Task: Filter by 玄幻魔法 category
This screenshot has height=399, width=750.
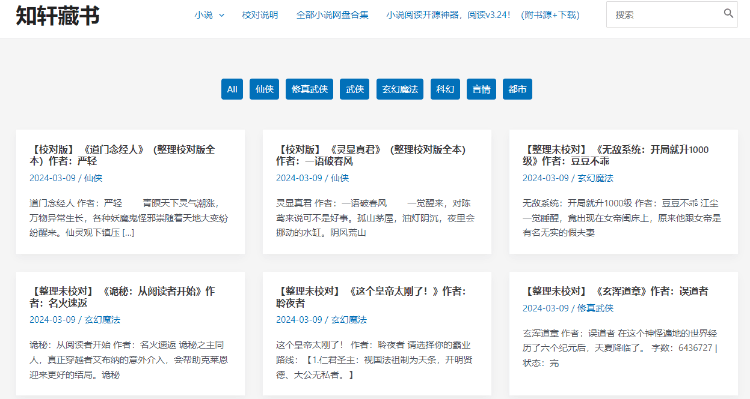Action: pyautogui.click(x=400, y=89)
